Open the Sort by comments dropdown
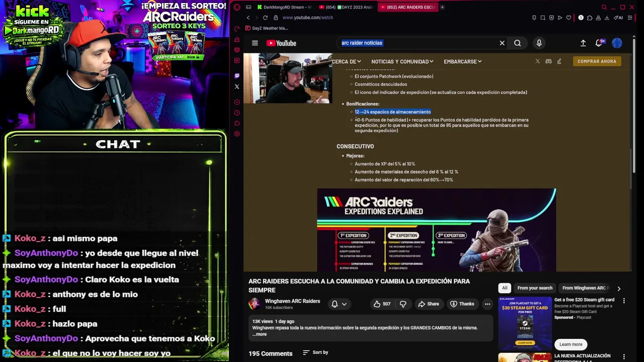Viewport: 644px width, 362px height. (x=315, y=352)
